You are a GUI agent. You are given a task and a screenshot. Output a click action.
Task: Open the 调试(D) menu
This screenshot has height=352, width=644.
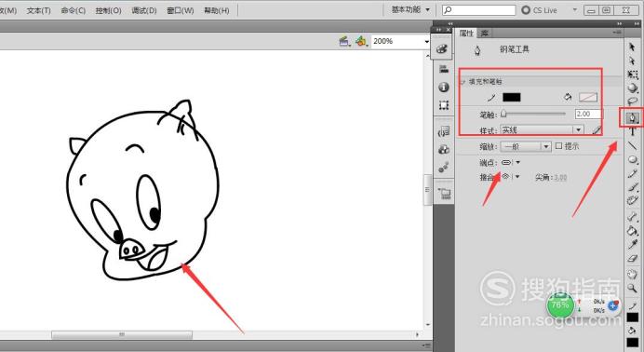point(144,10)
